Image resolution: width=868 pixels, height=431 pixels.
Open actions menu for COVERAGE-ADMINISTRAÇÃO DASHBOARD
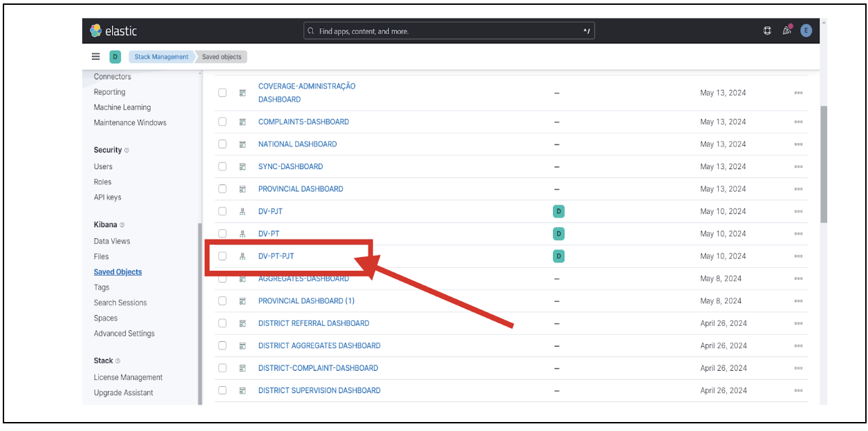coord(798,93)
